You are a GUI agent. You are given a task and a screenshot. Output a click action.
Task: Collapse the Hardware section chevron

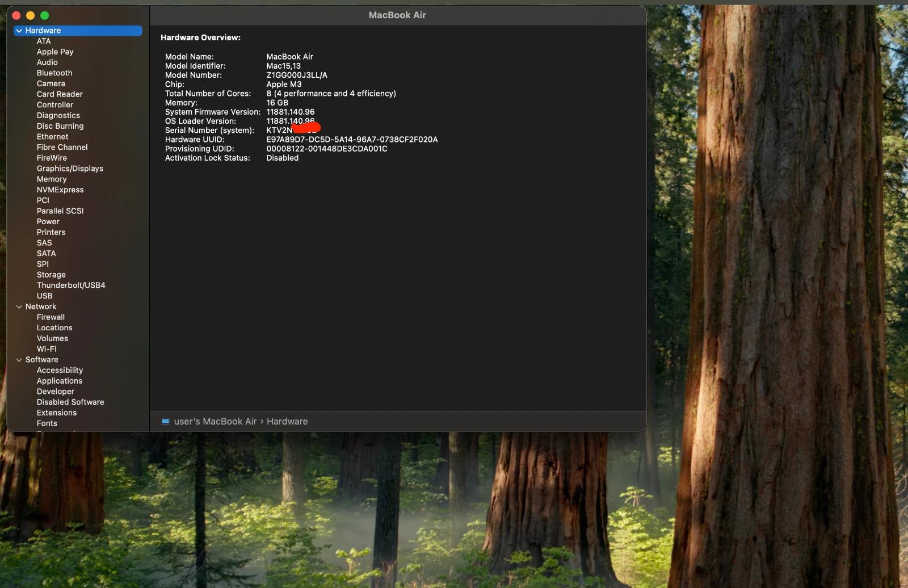click(x=19, y=31)
